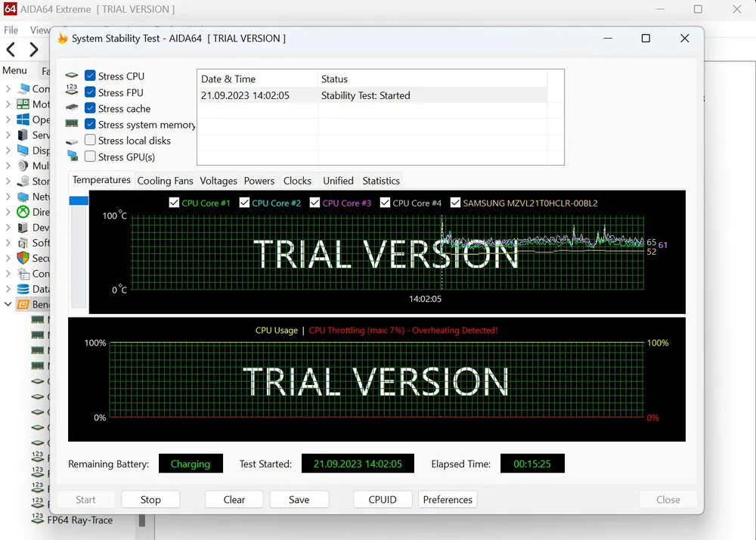Select the green Xbox DirectX icon in the tree
756x540 pixels.
[23, 212]
